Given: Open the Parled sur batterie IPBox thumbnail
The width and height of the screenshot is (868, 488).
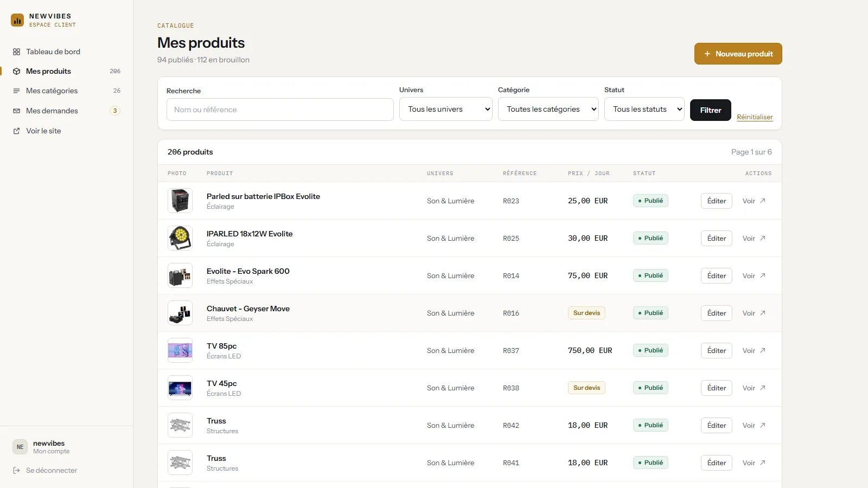Looking at the screenshot, I should tap(180, 201).
